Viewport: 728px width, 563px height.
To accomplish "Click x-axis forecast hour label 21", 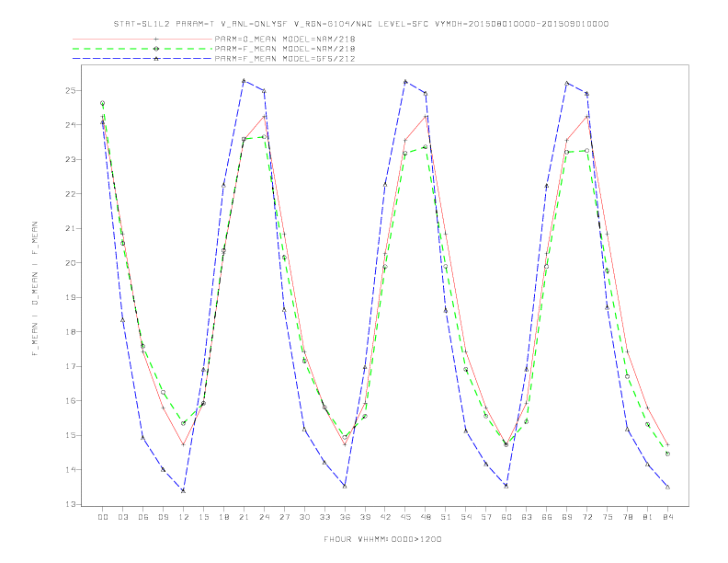I will (x=244, y=517).
